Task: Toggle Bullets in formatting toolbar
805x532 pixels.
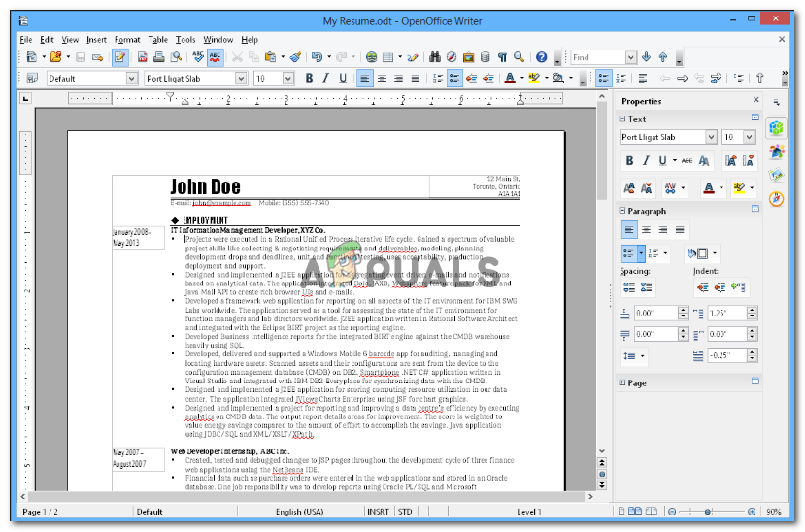Action: pyautogui.click(x=454, y=79)
